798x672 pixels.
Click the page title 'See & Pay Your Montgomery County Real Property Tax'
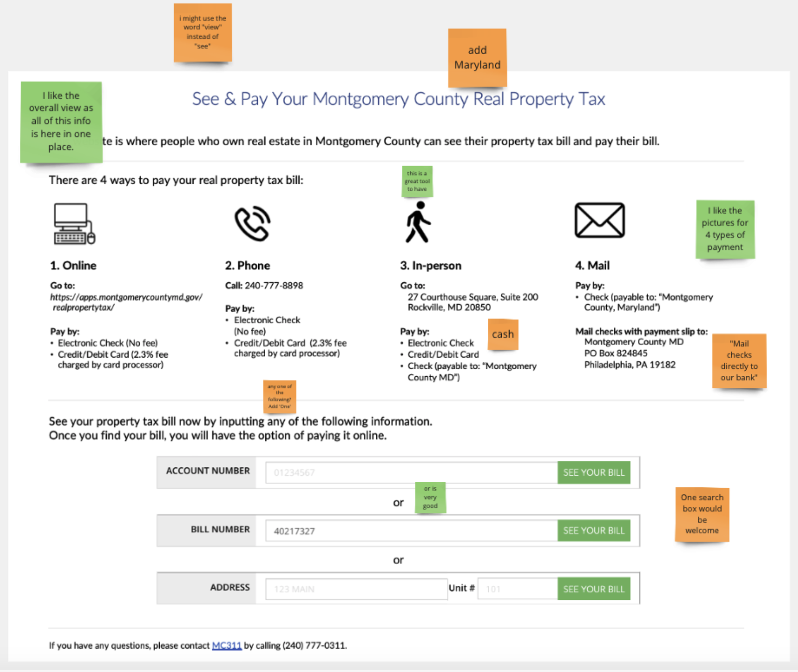399,99
